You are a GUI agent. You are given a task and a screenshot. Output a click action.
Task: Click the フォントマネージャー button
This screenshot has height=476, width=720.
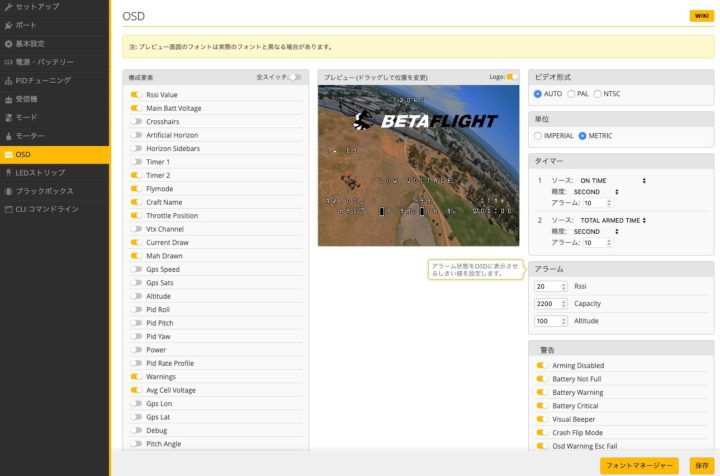[639, 465]
